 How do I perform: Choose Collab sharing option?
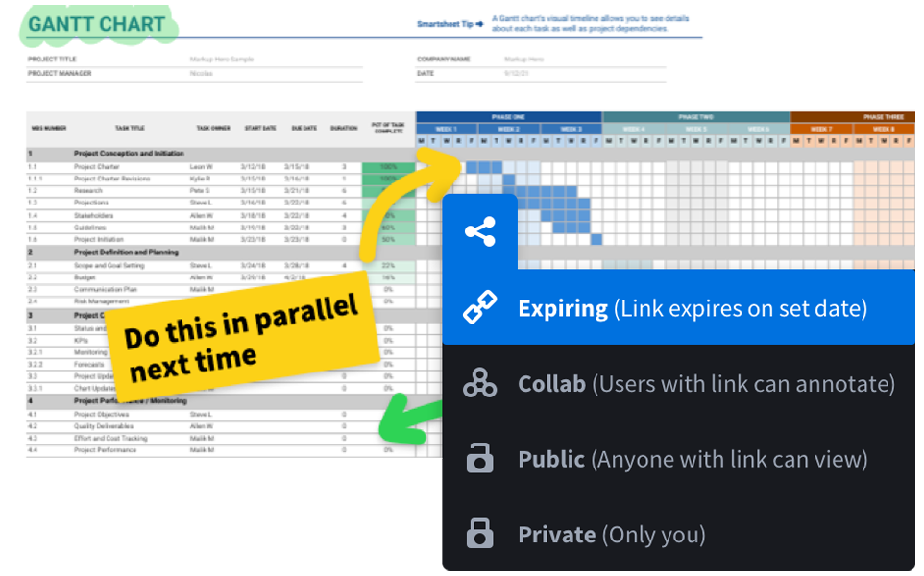point(679,383)
